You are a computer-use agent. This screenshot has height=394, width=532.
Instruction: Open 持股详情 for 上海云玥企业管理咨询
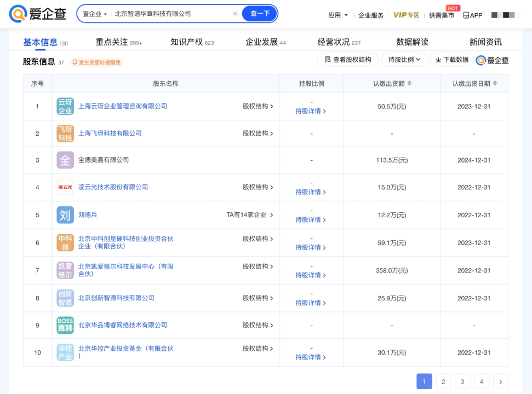311,111
